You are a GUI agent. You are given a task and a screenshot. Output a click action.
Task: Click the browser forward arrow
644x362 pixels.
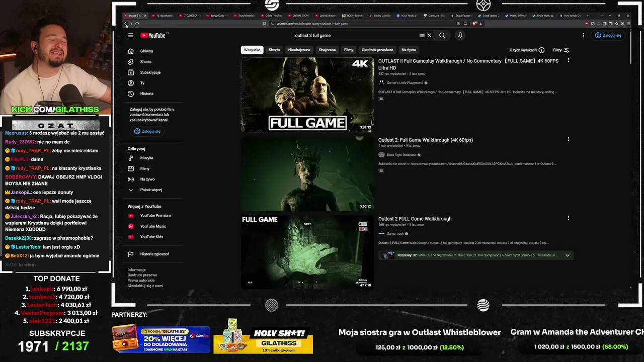click(131, 24)
